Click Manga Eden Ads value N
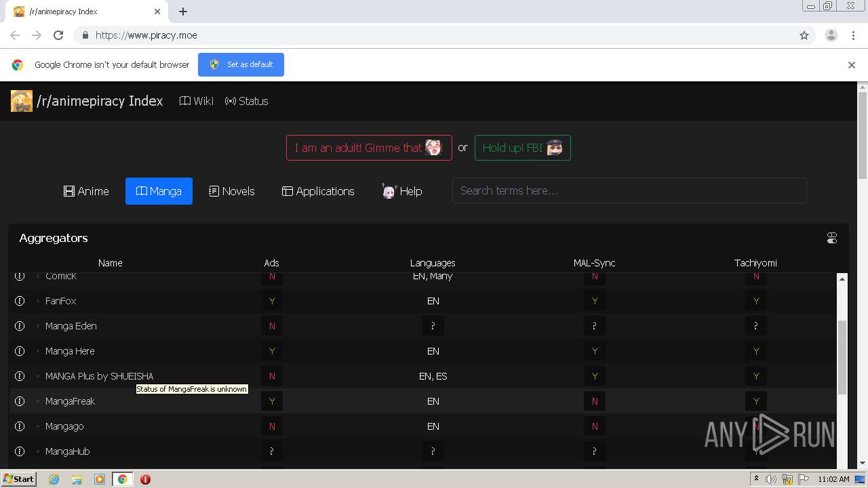868x488 pixels. click(272, 326)
